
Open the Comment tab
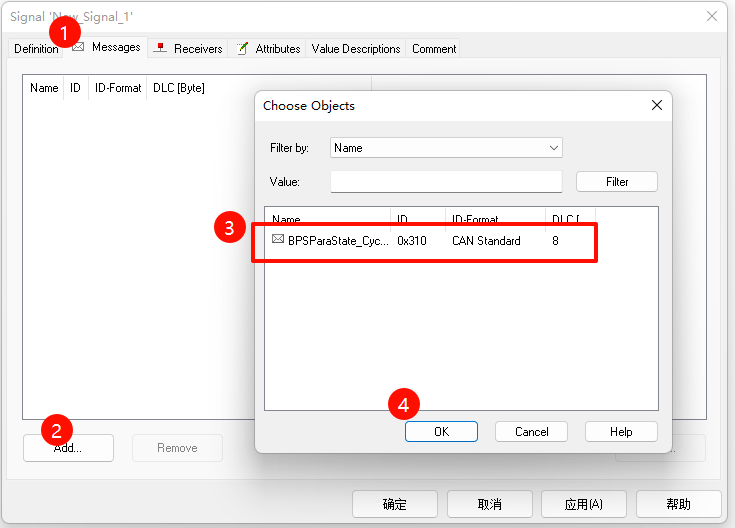434,49
